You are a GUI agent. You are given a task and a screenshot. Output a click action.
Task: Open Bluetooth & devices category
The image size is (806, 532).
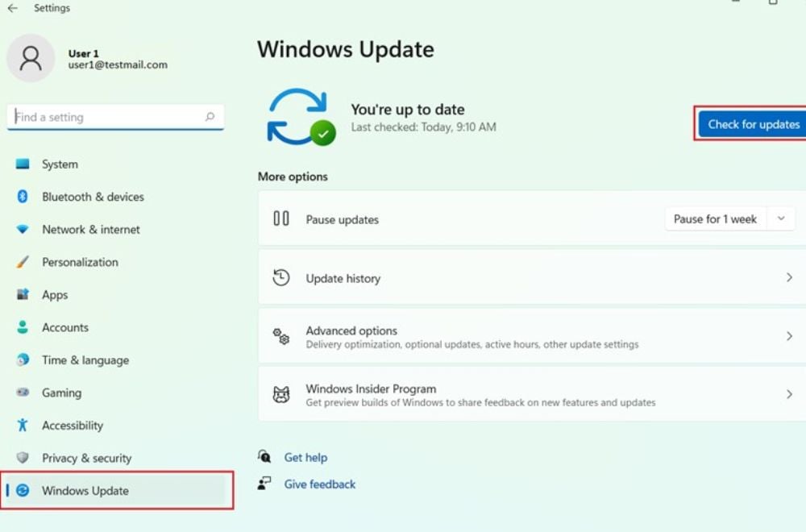[x=116, y=197]
